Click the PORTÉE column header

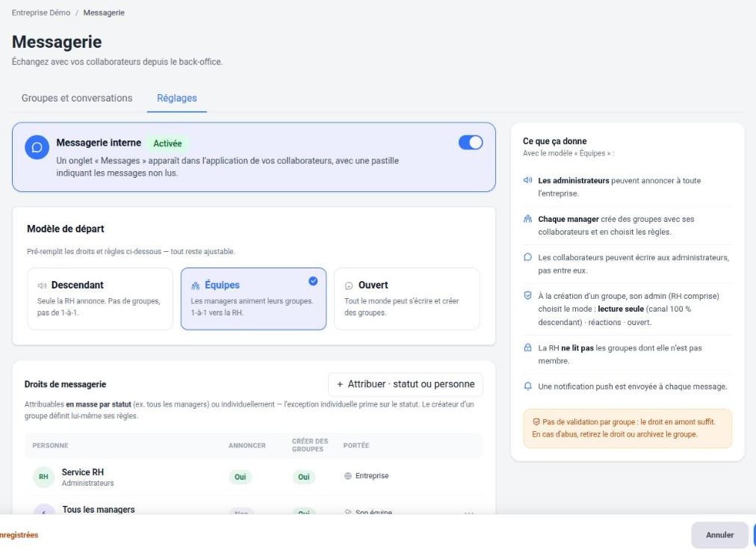tap(356, 445)
